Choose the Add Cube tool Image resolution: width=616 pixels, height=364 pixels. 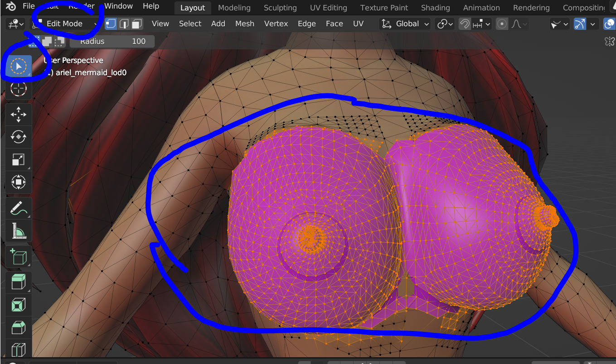coord(19,257)
